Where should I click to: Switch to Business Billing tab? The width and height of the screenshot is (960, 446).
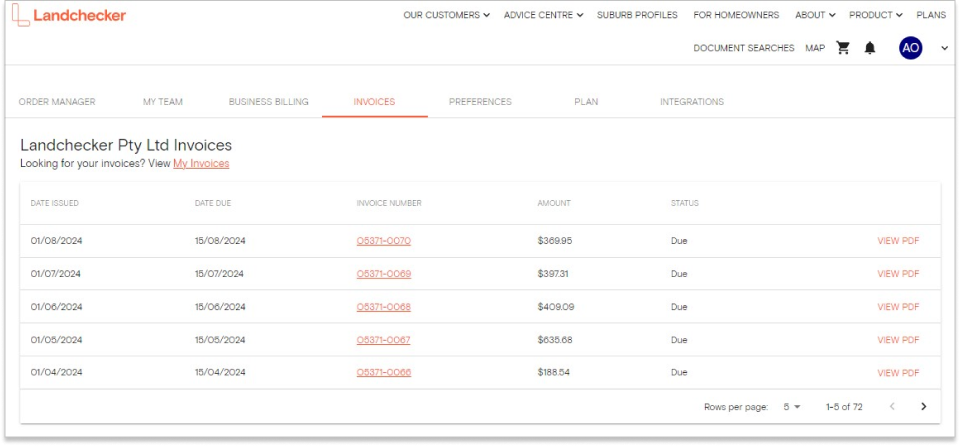coord(268,102)
